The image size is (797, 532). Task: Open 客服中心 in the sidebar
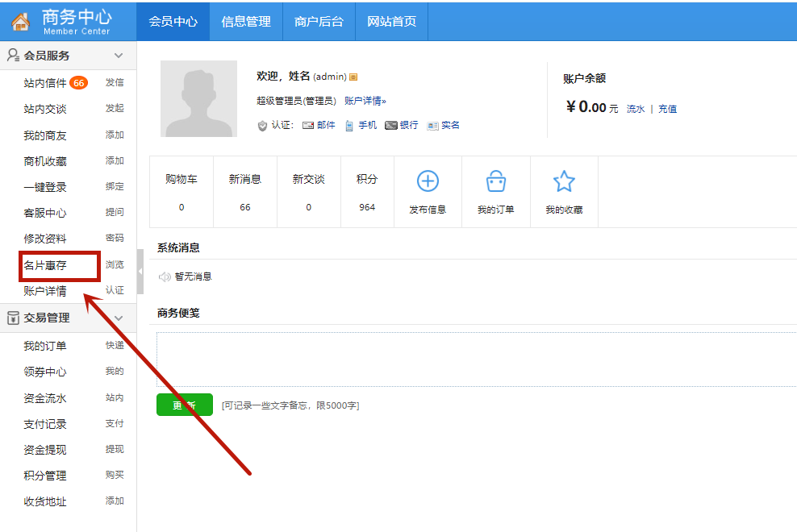click(45, 213)
